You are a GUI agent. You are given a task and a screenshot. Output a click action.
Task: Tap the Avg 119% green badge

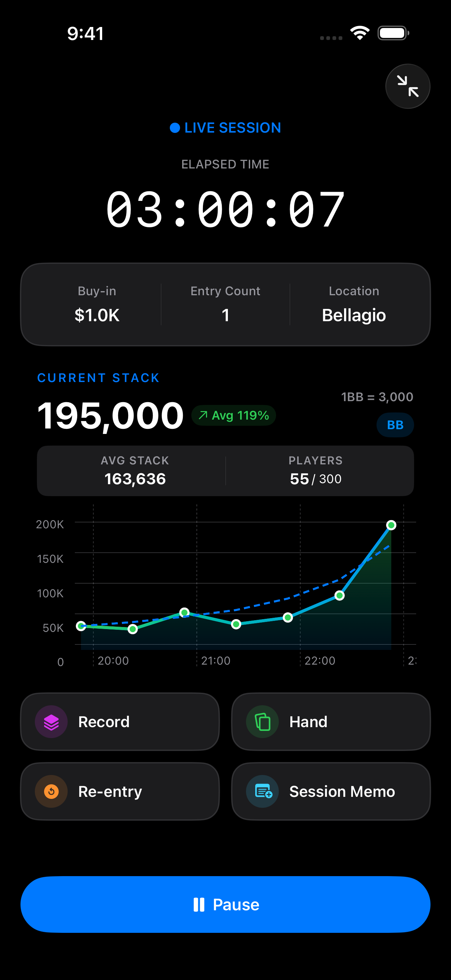coord(233,416)
